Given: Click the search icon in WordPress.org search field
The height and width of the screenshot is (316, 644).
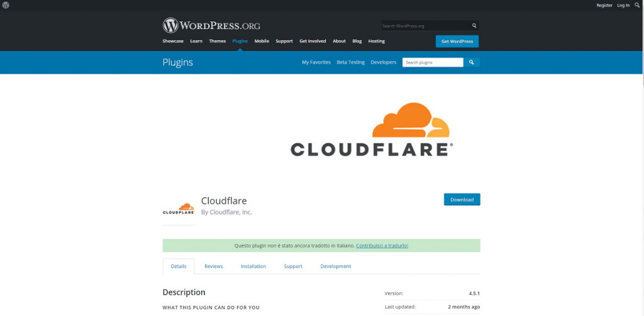Looking at the screenshot, I should 474,25.
